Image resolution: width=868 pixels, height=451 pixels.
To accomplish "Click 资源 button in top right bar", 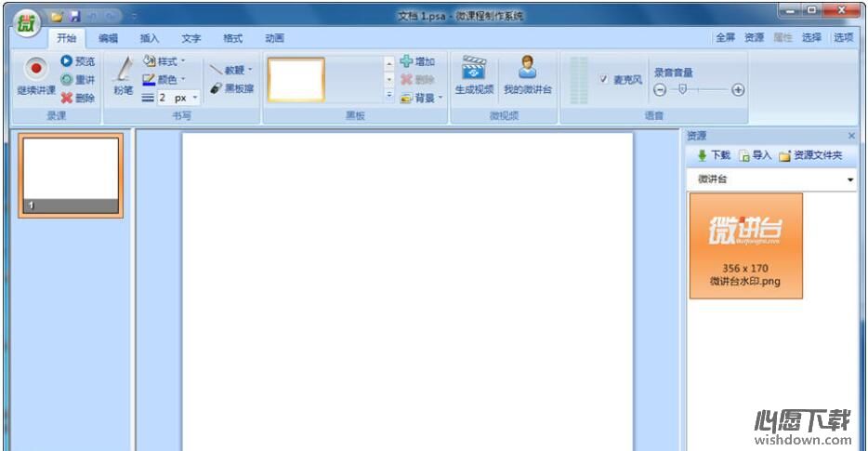I will tap(754, 38).
